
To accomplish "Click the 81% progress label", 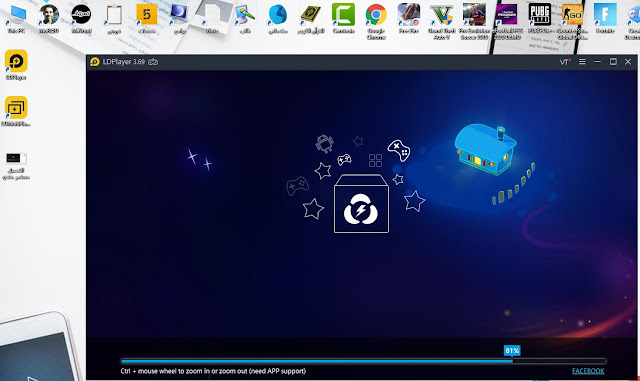I will [x=512, y=350].
